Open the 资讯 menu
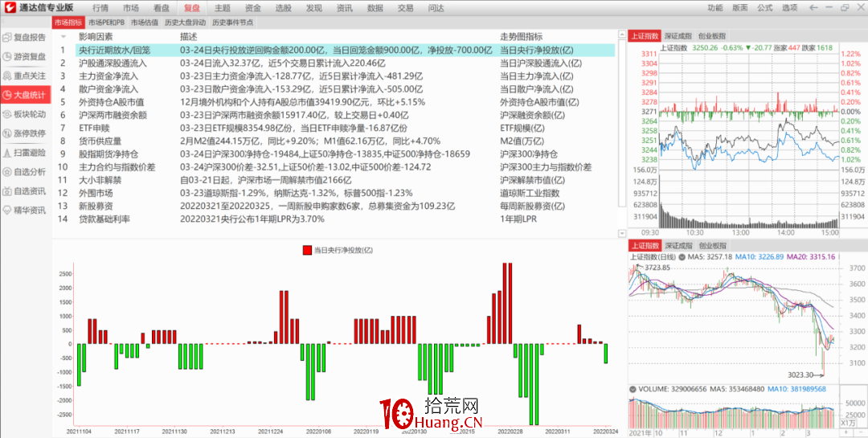 coord(344,8)
